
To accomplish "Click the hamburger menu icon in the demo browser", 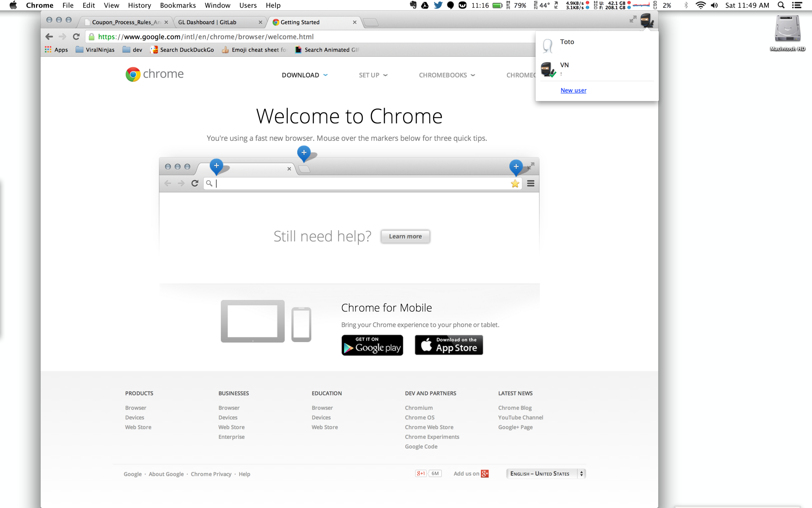I will (x=531, y=183).
